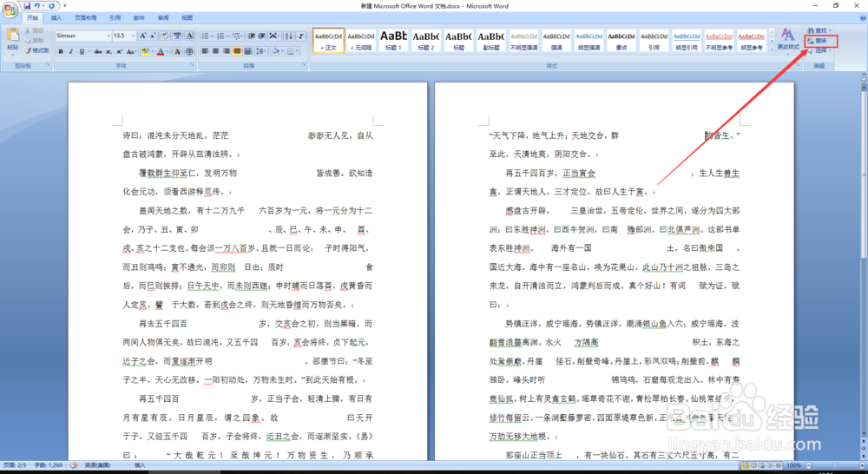868x474 pixels.
Task: Shrink the font size
Action: pyautogui.click(x=153, y=36)
